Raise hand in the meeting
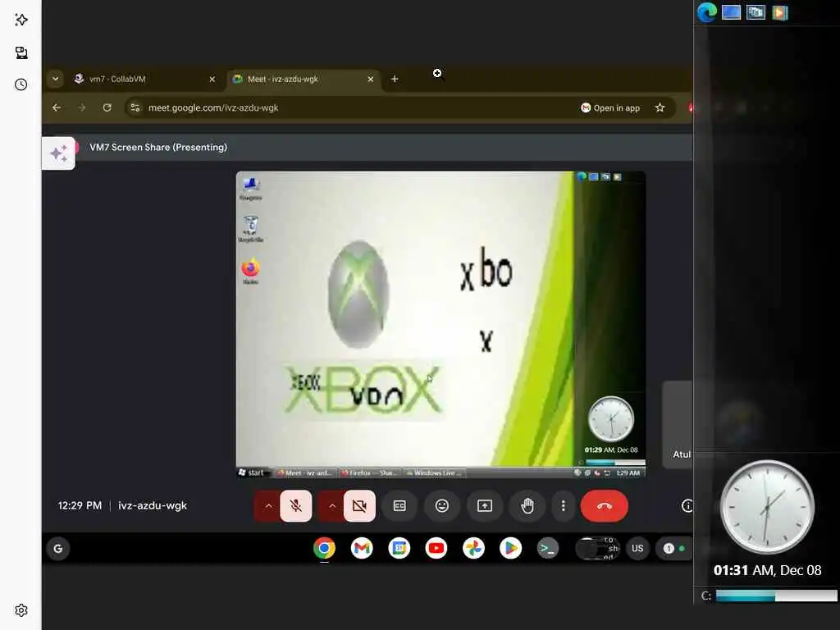Viewport: 840px width, 630px height. point(527,505)
